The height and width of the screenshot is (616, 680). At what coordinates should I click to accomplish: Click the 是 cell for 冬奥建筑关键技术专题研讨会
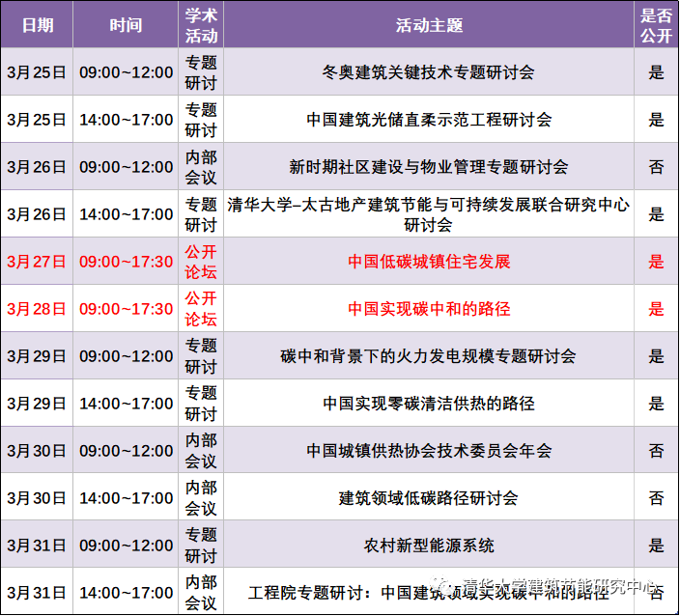click(x=656, y=72)
